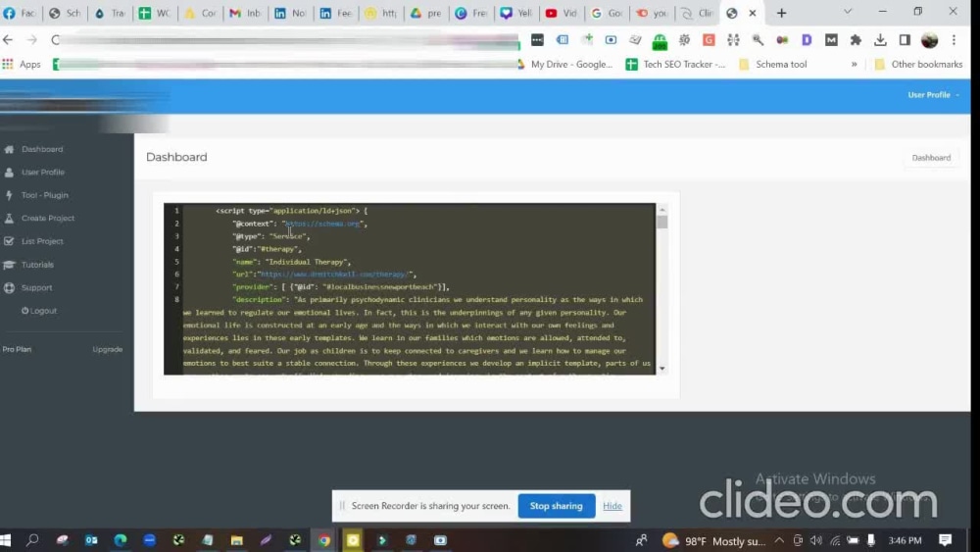Click the code editor scrollbar down arrow
This screenshot has height=552, width=980.
point(662,369)
